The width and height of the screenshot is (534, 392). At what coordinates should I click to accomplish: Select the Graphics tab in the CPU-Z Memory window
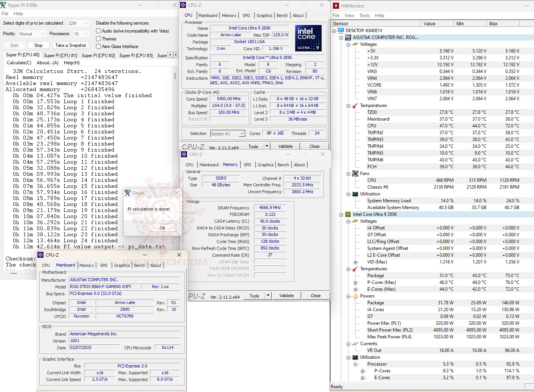tap(266, 165)
